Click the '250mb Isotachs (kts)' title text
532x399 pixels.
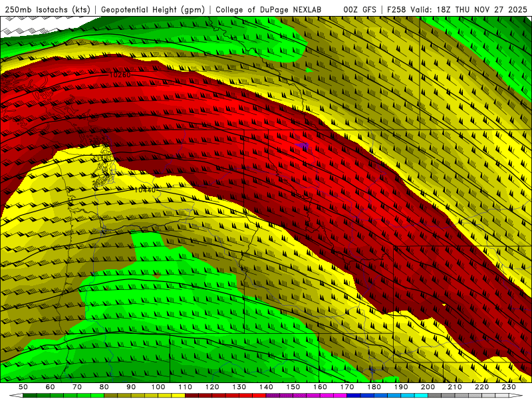(47, 10)
